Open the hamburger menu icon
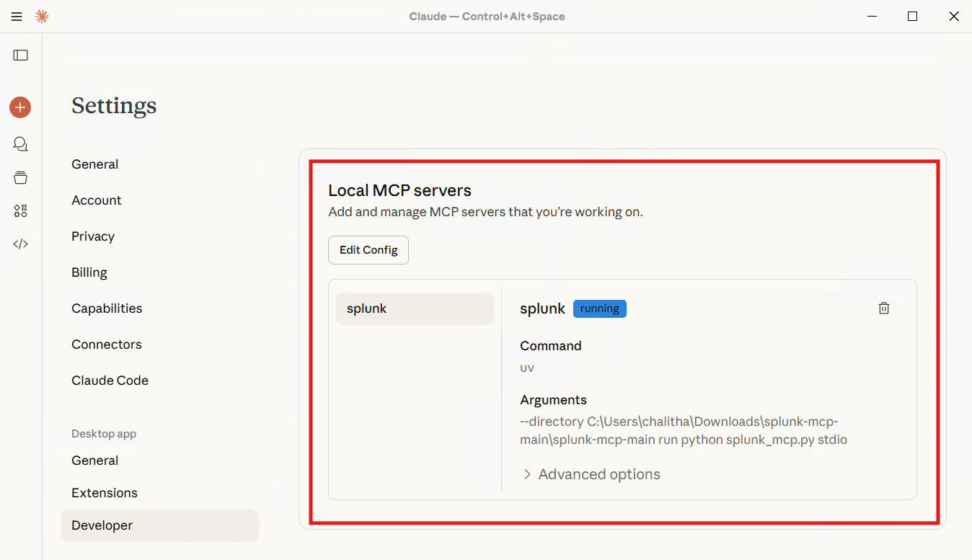Screen dimensions: 972x560 point(17,17)
